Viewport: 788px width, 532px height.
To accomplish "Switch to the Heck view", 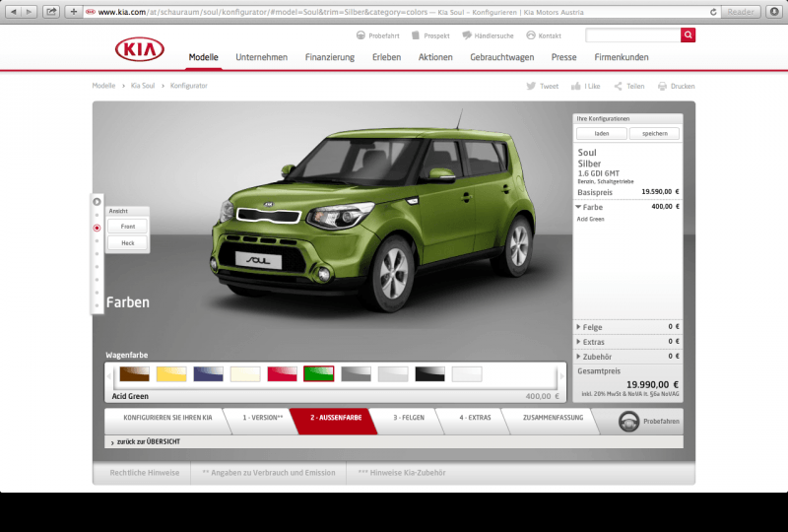I will tap(128, 243).
